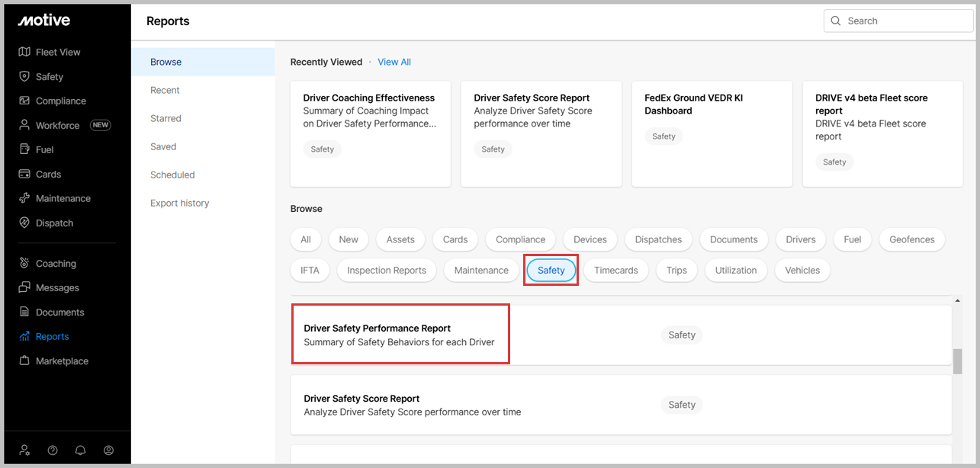Click the Messages chat icon
Screen dimensions: 980x468
point(24,287)
